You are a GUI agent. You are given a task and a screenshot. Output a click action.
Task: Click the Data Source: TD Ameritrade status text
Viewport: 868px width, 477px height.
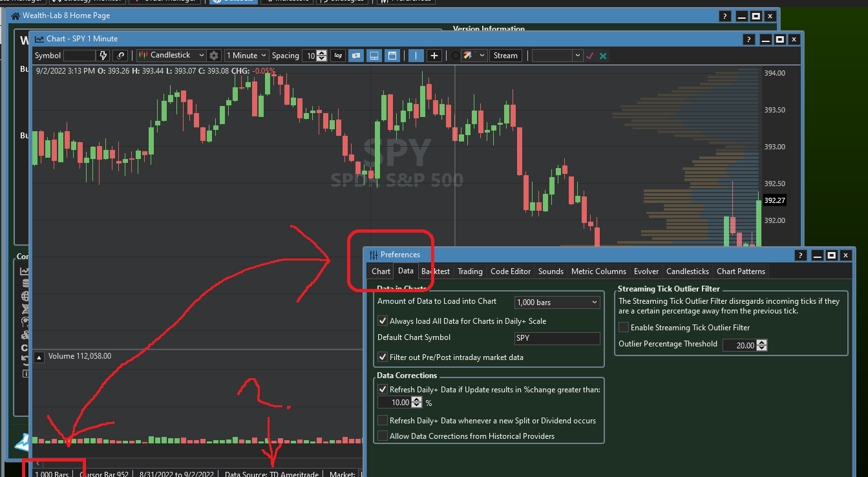271,474
